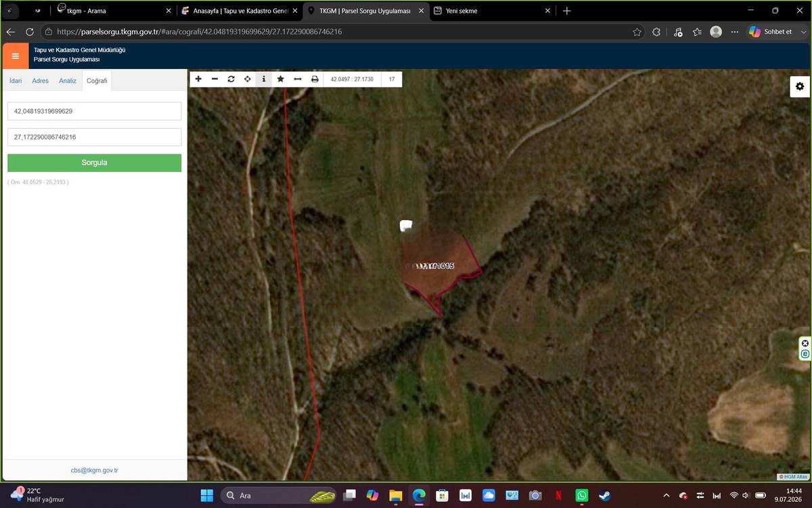The image size is (812, 508).
Task: Switch to the İdari tab
Action: (16, 81)
